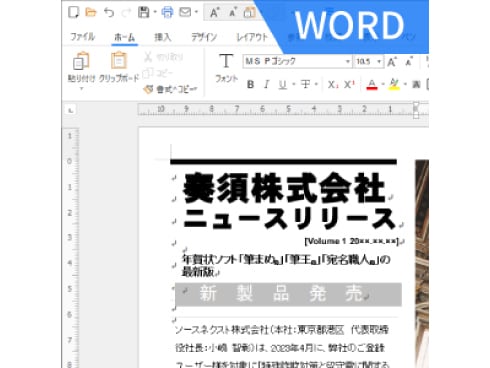Toggle superscript formatting
The height and width of the screenshot is (368, 490).
tap(349, 85)
